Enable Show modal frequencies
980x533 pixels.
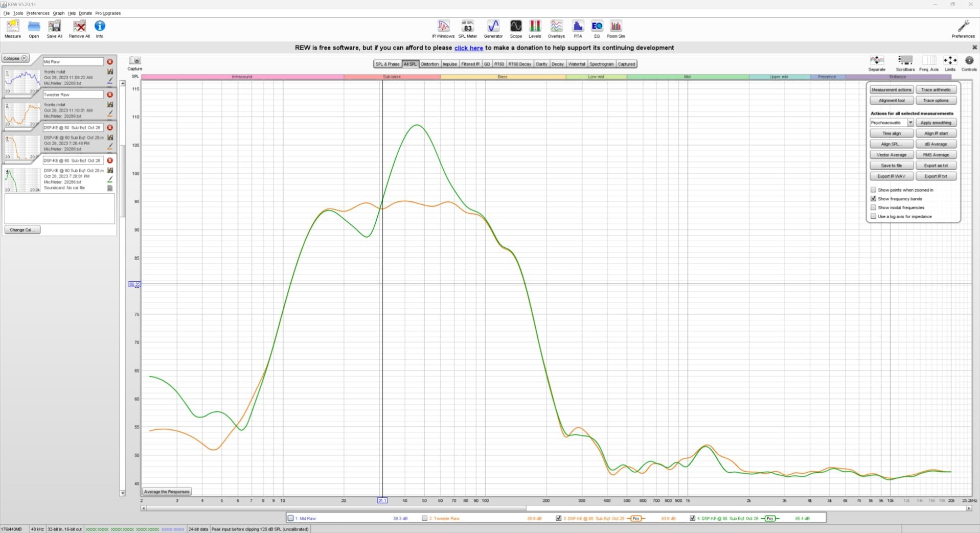click(x=874, y=207)
